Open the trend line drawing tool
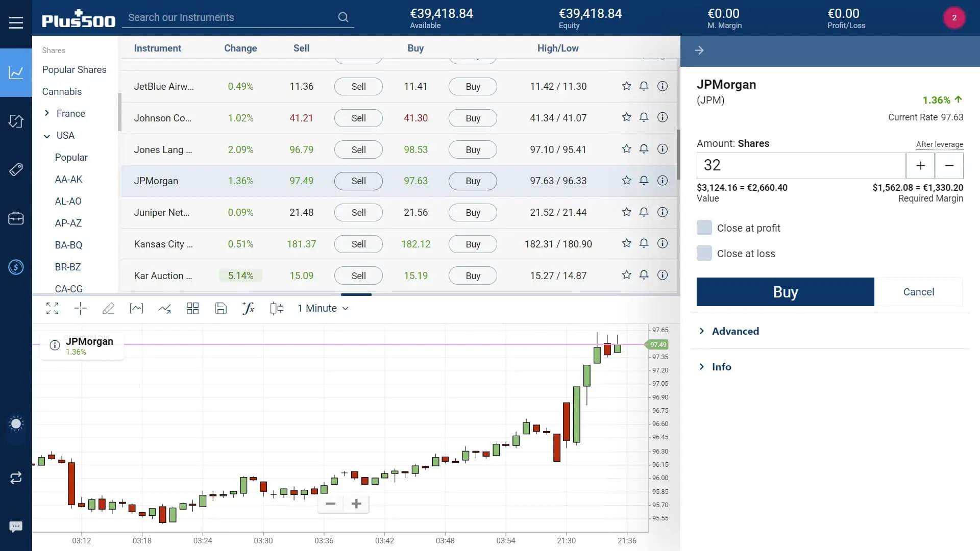Image resolution: width=980 pixels, height=551 pixels. click(164, 308)
